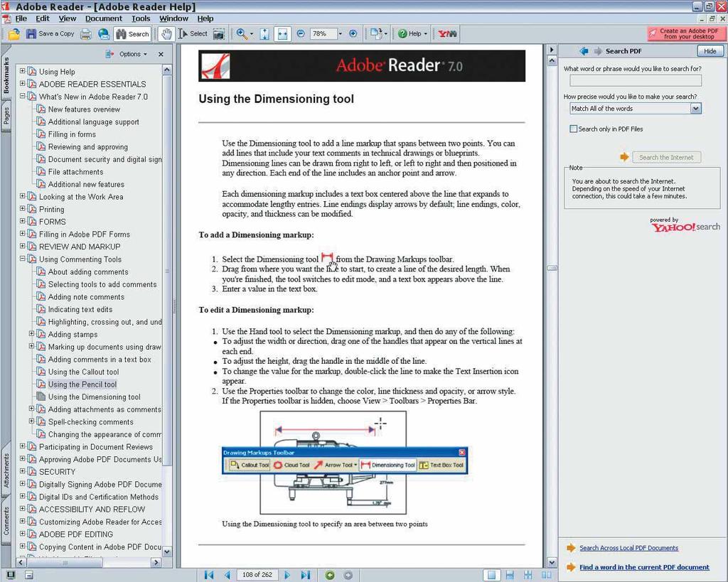This screenshot has width=728, height=582.
Task: Open the Attachments side tab
Action: click(6, 470)
